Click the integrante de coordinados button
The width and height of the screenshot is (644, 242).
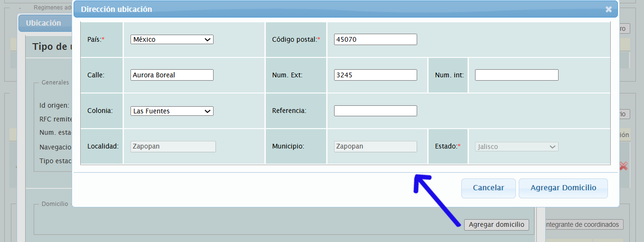[x=583, y=224]
